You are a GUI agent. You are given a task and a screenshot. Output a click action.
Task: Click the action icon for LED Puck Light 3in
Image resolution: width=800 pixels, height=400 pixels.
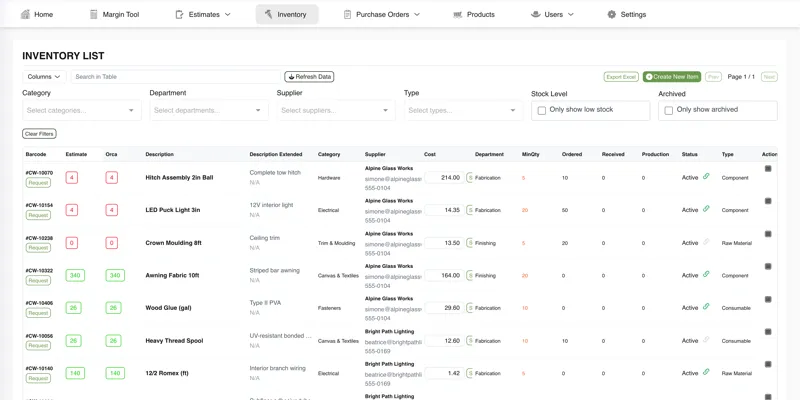[x=768, y=201]
